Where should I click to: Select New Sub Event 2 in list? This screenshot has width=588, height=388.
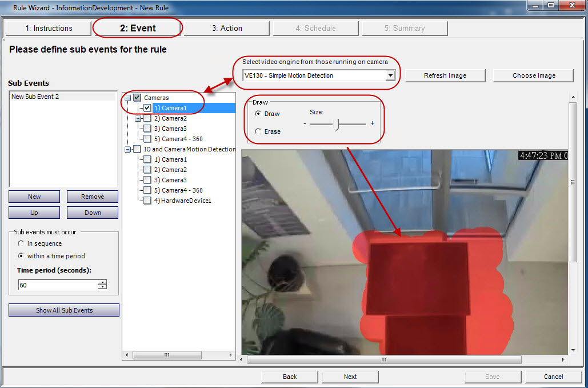pos(63,97)
